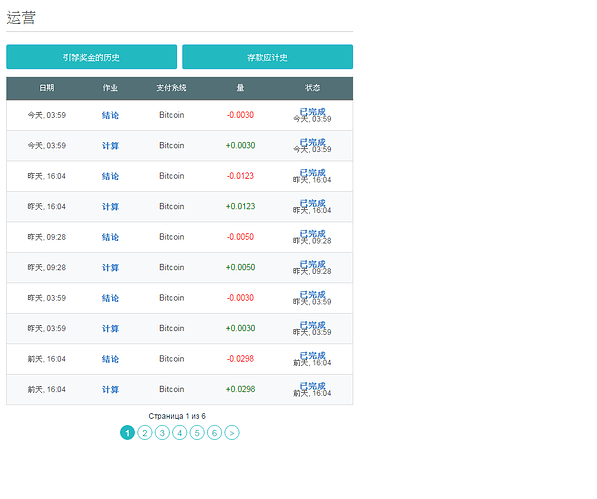Click 计算 link in the +0.0298 row
The width and height of the screenshot is (597, 499).
point(110,389)
